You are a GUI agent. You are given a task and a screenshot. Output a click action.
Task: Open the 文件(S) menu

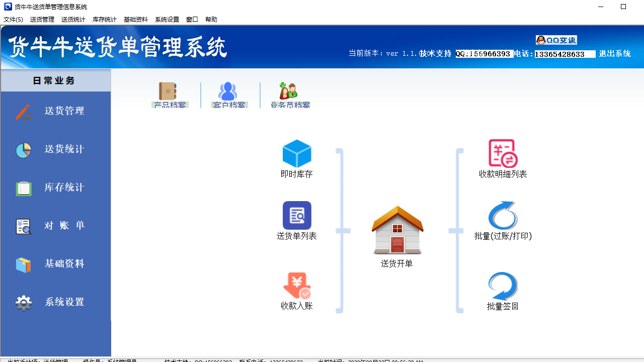coord(12,19)
